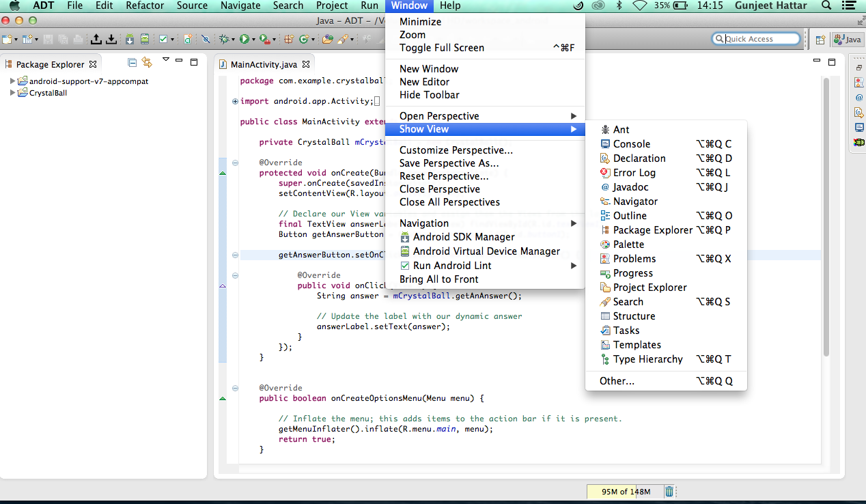
Task: Choose Reset Perspective from Window menu
Action: (444, 176)
